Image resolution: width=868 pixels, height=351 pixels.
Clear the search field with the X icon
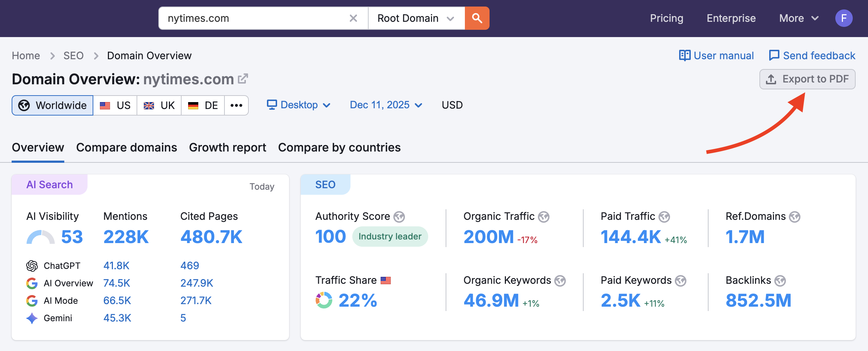click(353, 18)
